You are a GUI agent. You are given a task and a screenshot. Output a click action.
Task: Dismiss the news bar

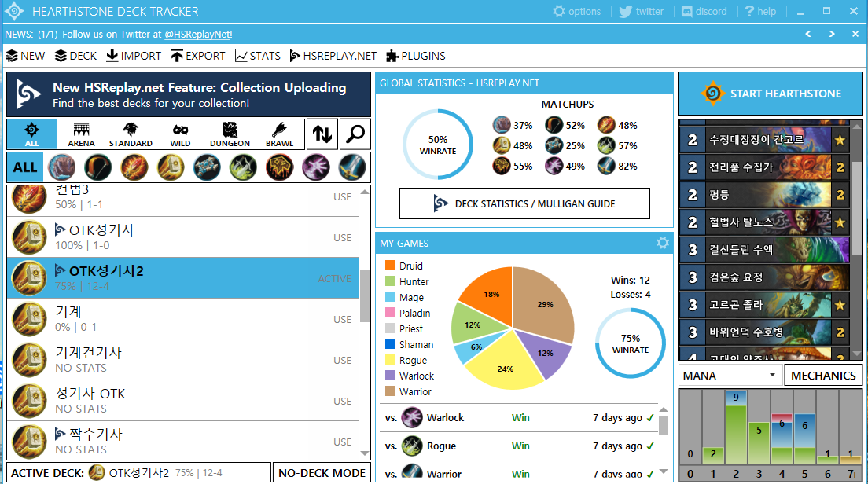pyautogui.click(x=855, y=34)
